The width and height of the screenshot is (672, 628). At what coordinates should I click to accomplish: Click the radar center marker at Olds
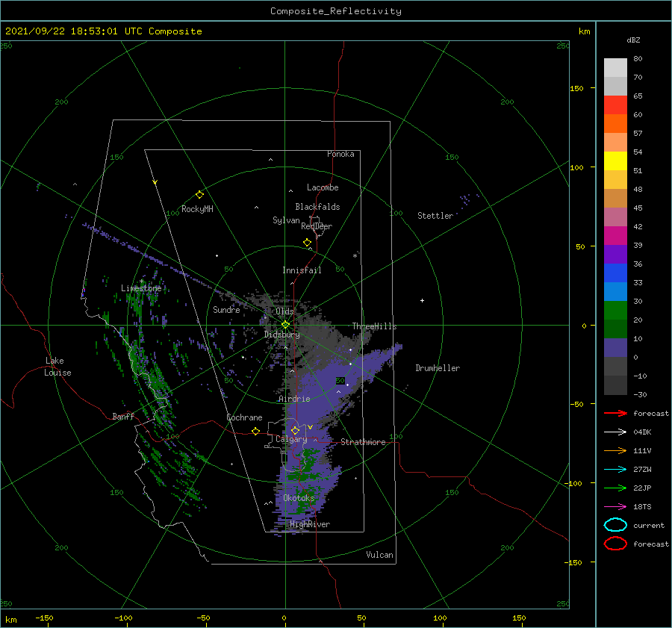(285, 325)
